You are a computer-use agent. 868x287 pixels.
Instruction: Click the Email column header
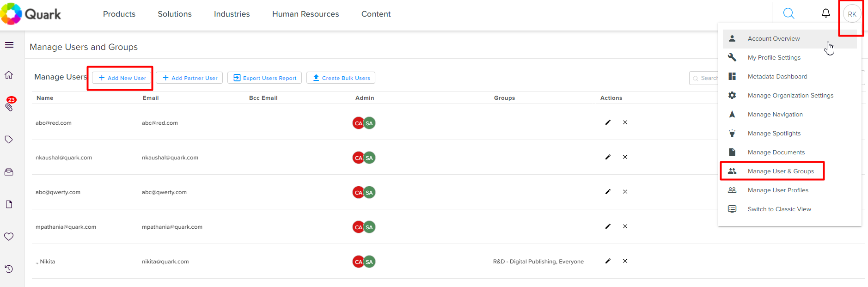point(151,98)
